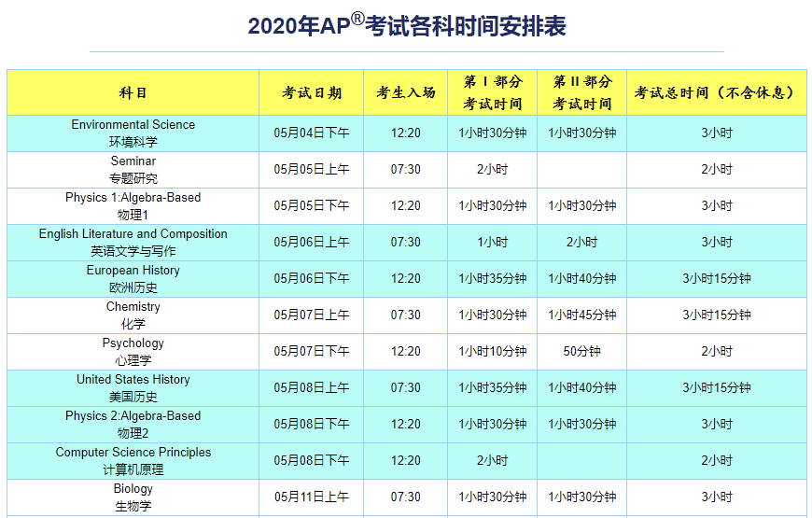Select the 科目 column header
The image size is (812, 518).
tap(133, 93)
